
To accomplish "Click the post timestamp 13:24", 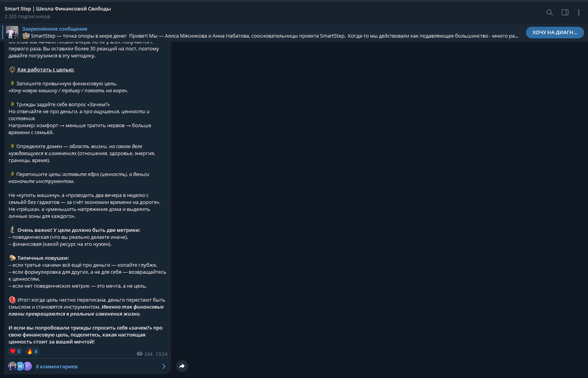I will tap(162, 354).
